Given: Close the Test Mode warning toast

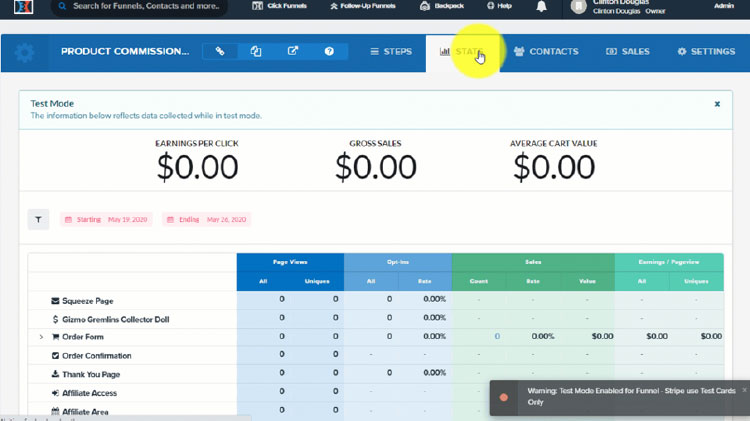Looking at the screenshot, I should [x=744, y=390].
